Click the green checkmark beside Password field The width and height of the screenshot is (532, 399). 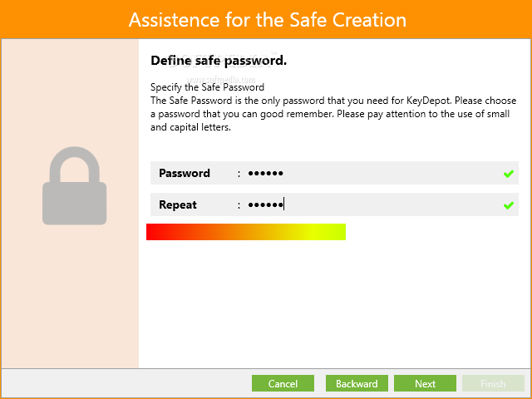(508, 174)
